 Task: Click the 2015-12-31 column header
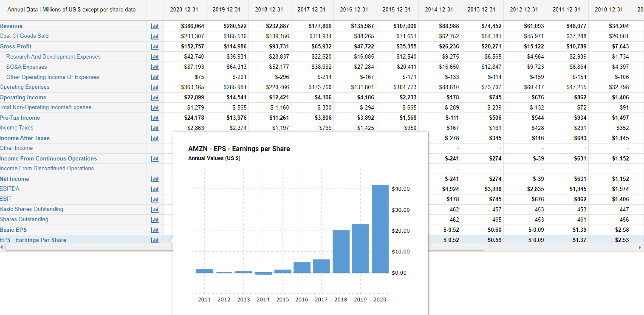[396, 9]
